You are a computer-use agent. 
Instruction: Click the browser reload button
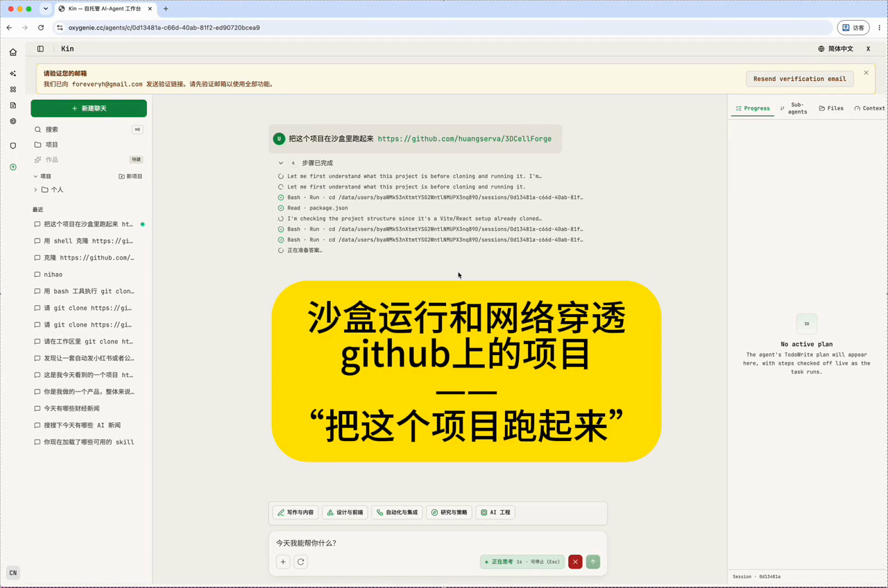41,28
